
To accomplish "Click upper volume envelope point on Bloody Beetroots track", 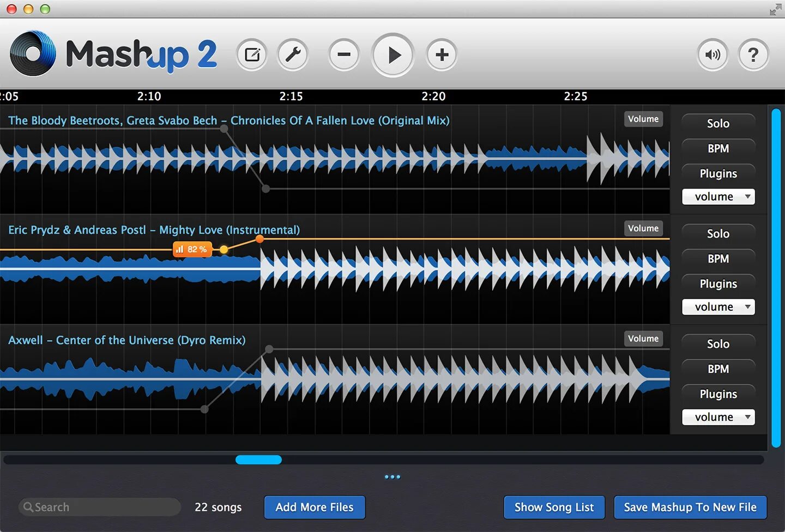I will 224,129.
